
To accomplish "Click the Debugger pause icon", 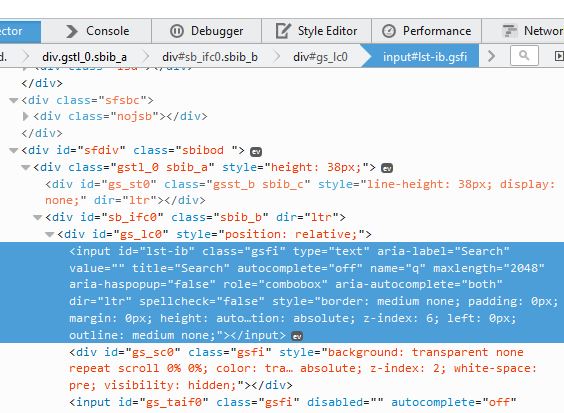I will coord(177,31).
